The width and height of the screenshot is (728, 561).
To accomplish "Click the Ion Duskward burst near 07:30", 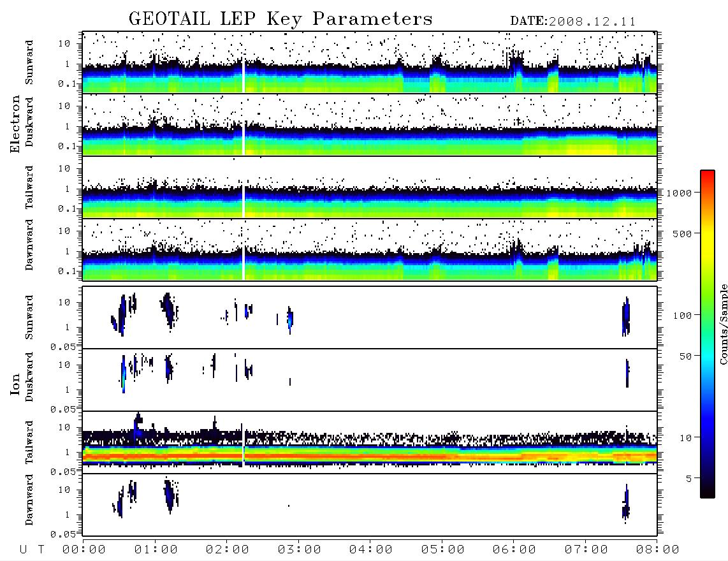I will (627, 373).
